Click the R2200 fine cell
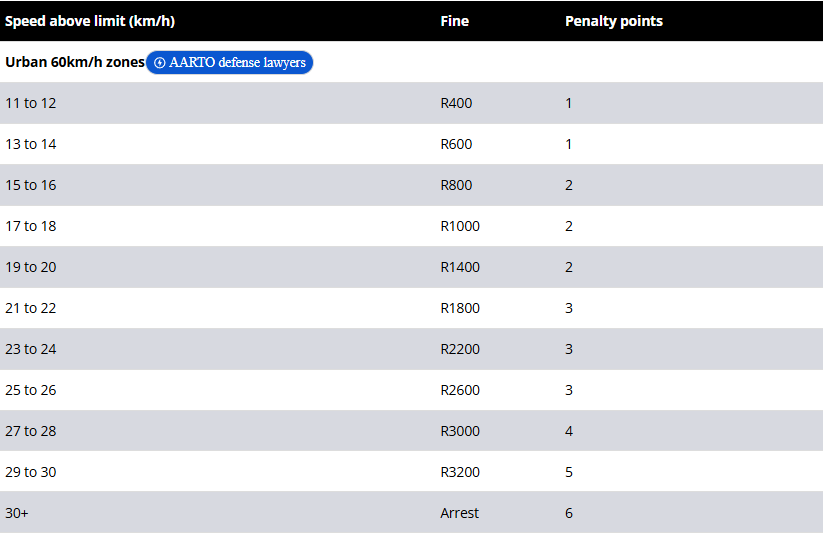 (x=460, y=349)
